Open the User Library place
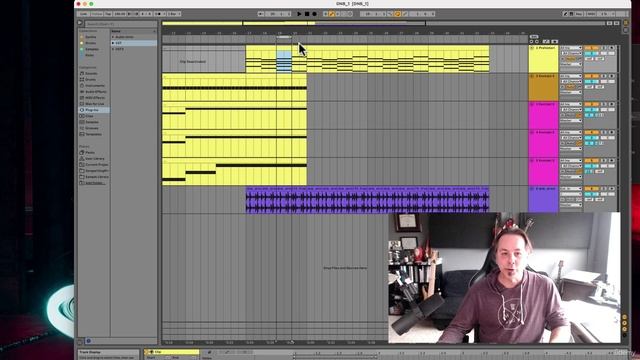The height and width of the screenshot is (360, 640). coord(95,158)
